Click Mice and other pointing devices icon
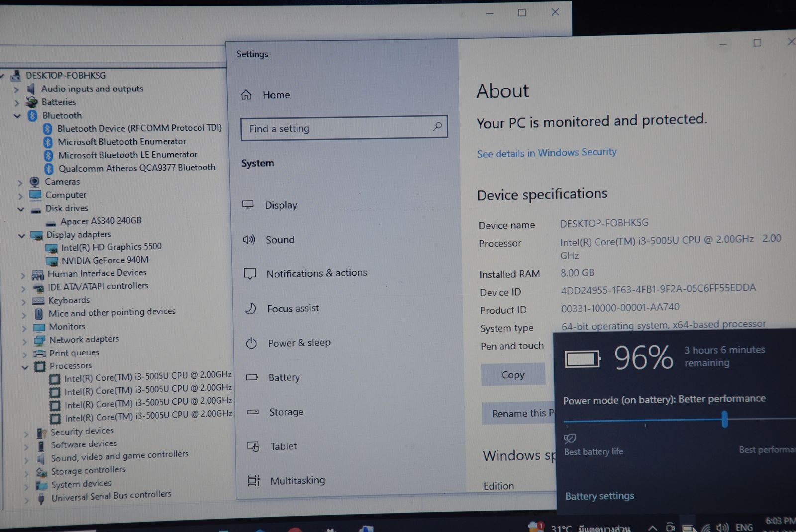This screenshot has width=796, height=532. tap(39, 314)
